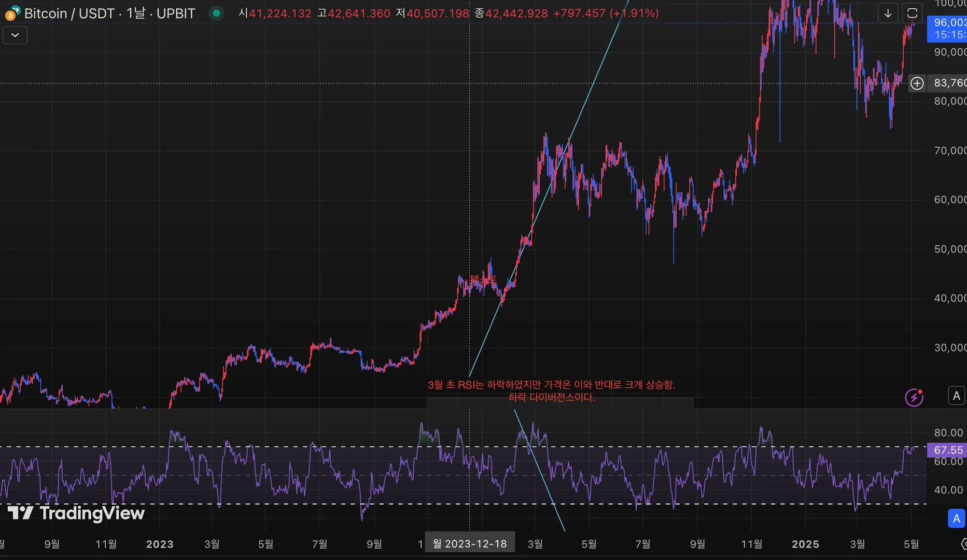Click the green market status dot
Image resolution: width=967 pixels, height=560 pixels.
216,13
